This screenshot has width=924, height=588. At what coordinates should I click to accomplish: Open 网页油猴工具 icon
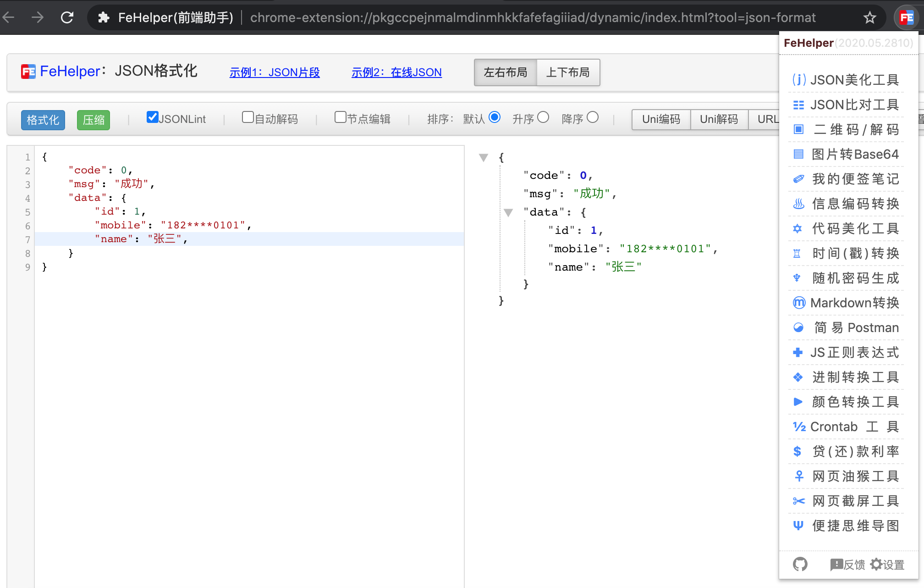tap(799, 476)
